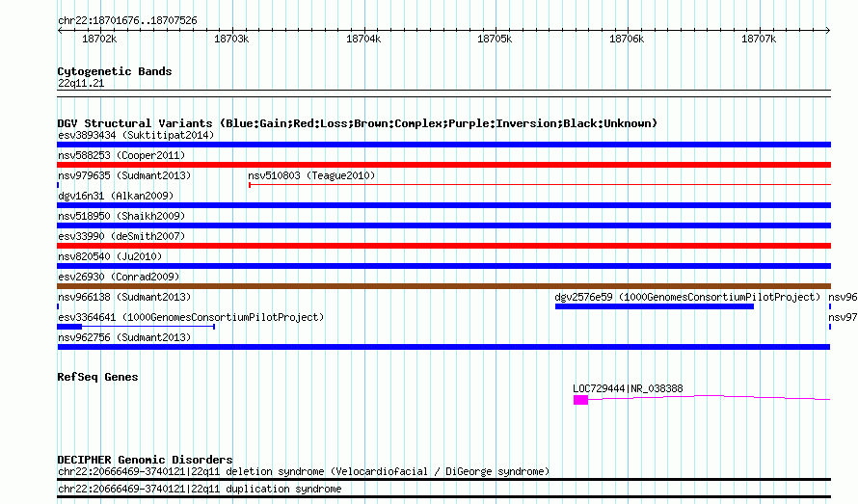Click nsv518950 (Shaikh2009) label
The image size is (858, 504).
(121, 216)
